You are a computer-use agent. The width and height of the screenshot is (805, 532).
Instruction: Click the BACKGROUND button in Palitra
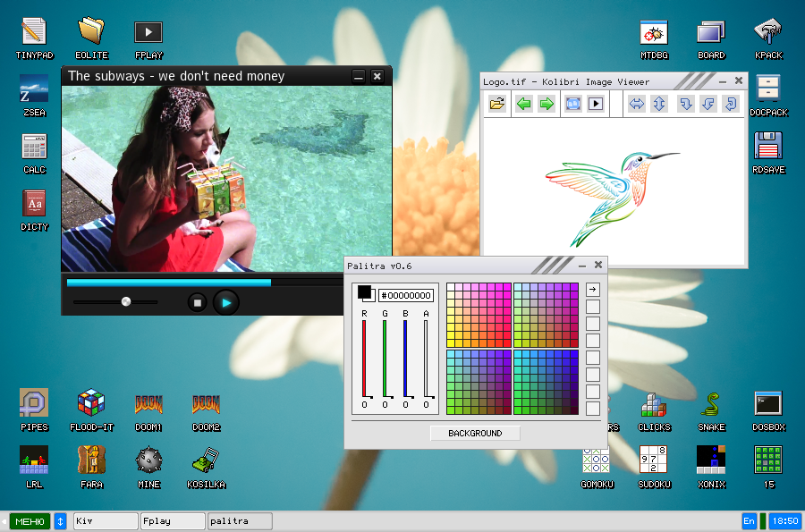click(x=475, y=434)
